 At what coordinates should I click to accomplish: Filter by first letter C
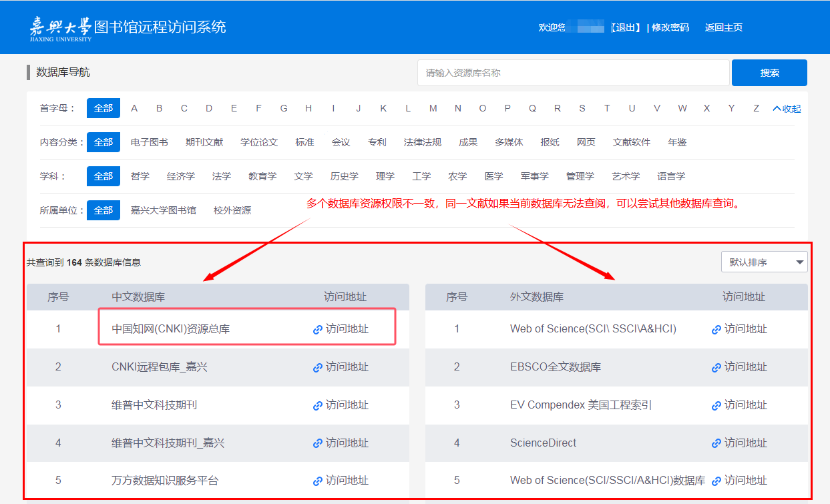coord(184,108)
